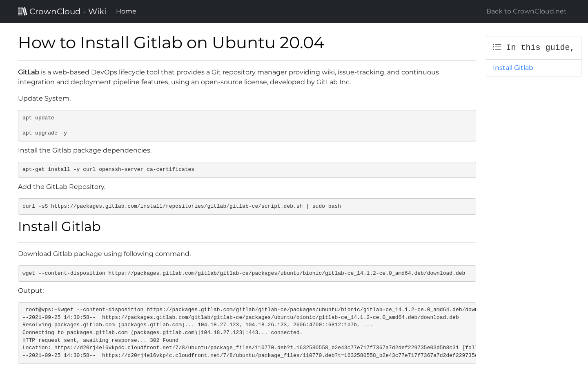Viewport: 588px width, 368px height.
Task: Click the 'Add the GitLab Repository.' text
Action: (x=62, y=186)
